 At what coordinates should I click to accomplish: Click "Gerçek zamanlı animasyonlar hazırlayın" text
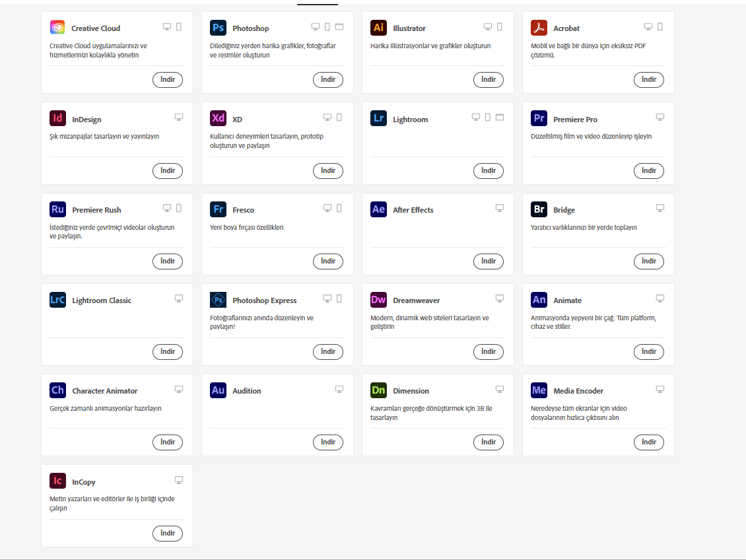[x=106, y=409]
